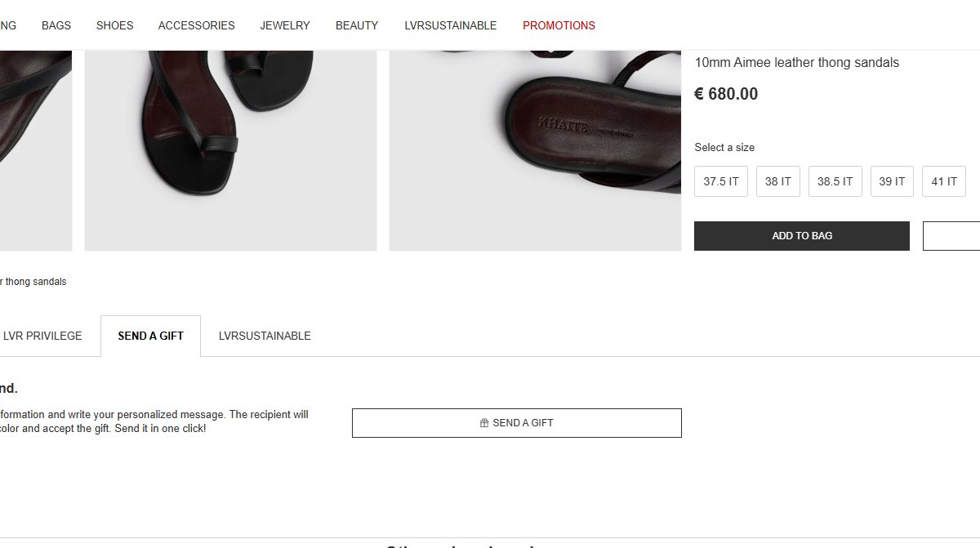Open the BAGS menu
Image resolution: width=980 pixels, height=548 pixels.
pyautogui.click(x=56, y=25)
